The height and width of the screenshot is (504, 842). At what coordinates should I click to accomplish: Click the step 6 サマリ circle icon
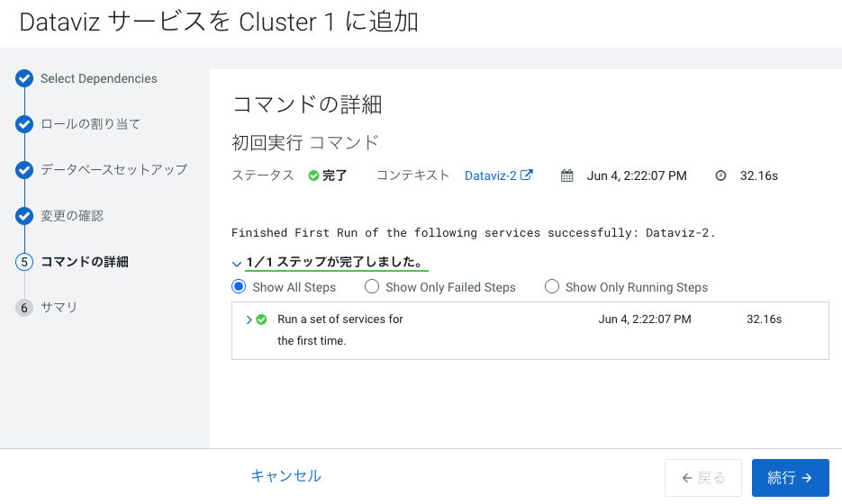point(24,308)
